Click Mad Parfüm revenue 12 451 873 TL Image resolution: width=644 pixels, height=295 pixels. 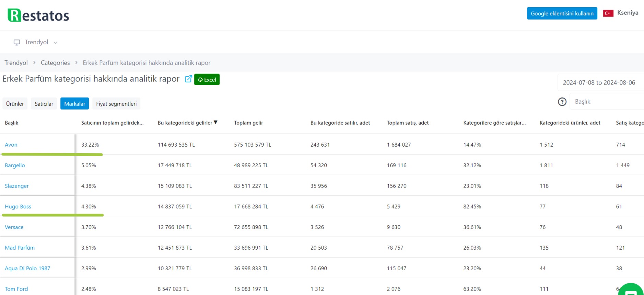point(175,248)
